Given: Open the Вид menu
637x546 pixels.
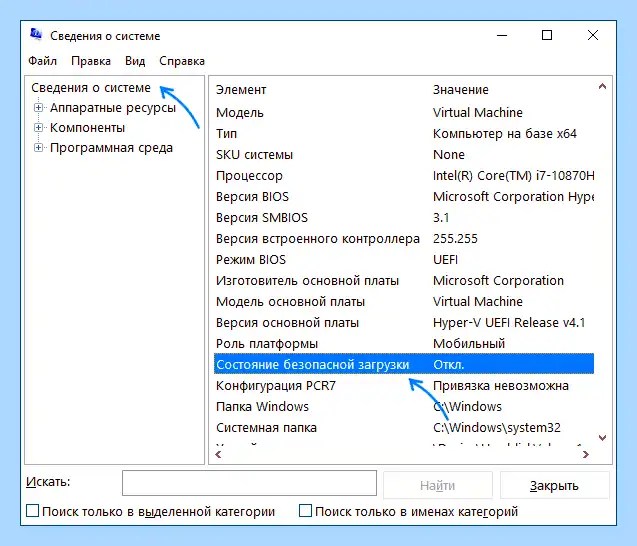Looking at the screenshot, I should pos(135,61).
